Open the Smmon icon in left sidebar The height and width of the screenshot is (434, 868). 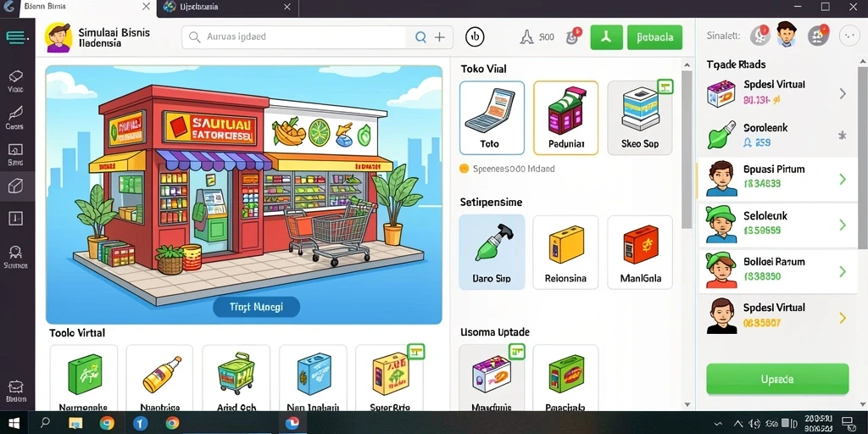click(x=15, y=258)
